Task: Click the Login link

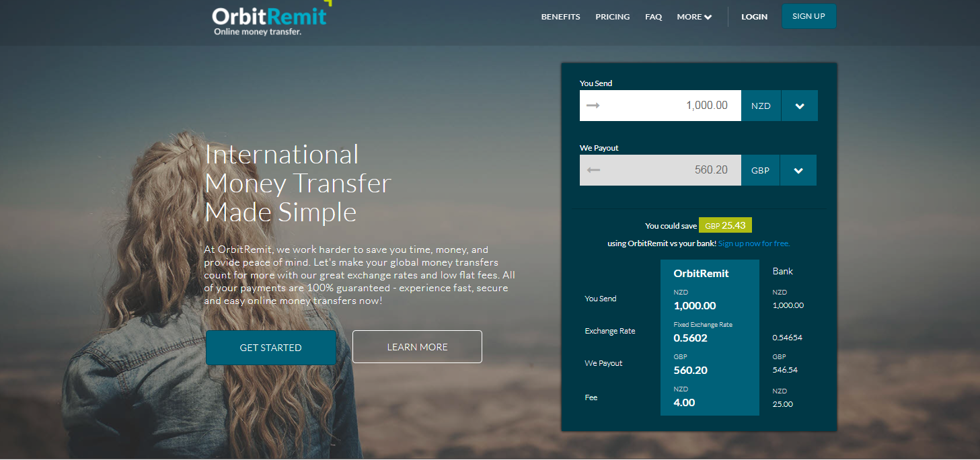Action: (x=754, y=17)
